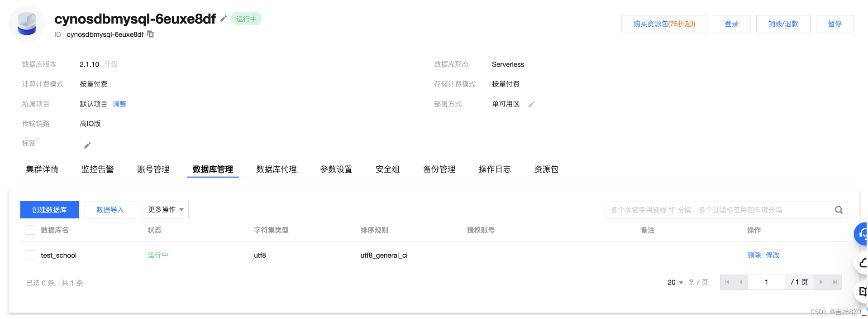Go to the next page of results
Image resolution: width=868 pixels, height=319 pixels.
click(x=821, y=282)
